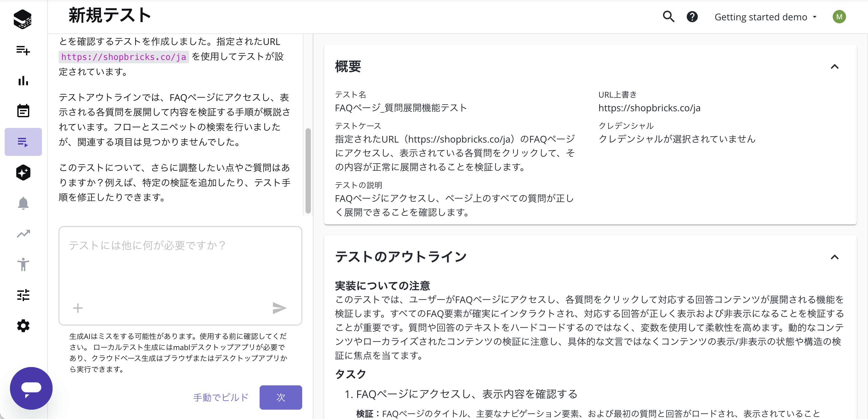Open the chat support bubble

31,388
